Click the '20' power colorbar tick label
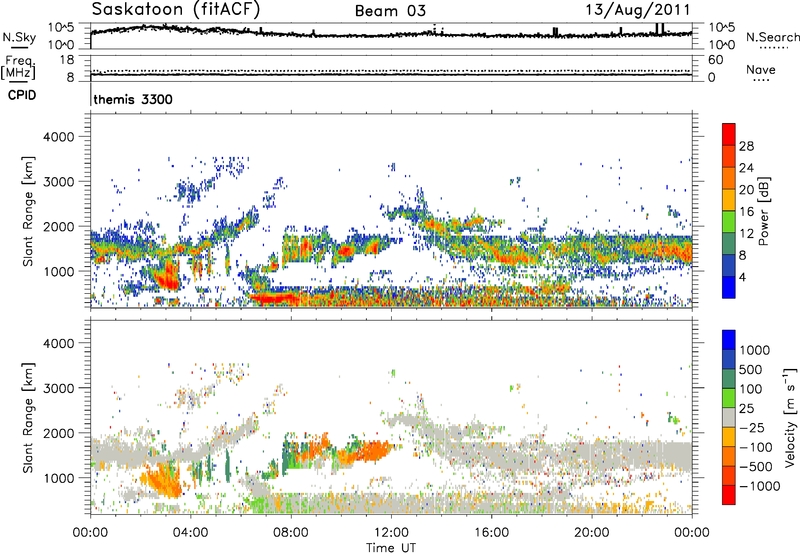Screen dimensions: 800x554 (746, 190)
